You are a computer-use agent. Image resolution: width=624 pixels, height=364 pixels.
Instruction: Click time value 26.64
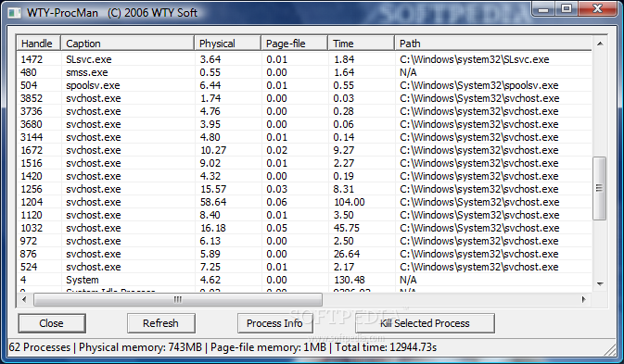[x=346, y=254]
